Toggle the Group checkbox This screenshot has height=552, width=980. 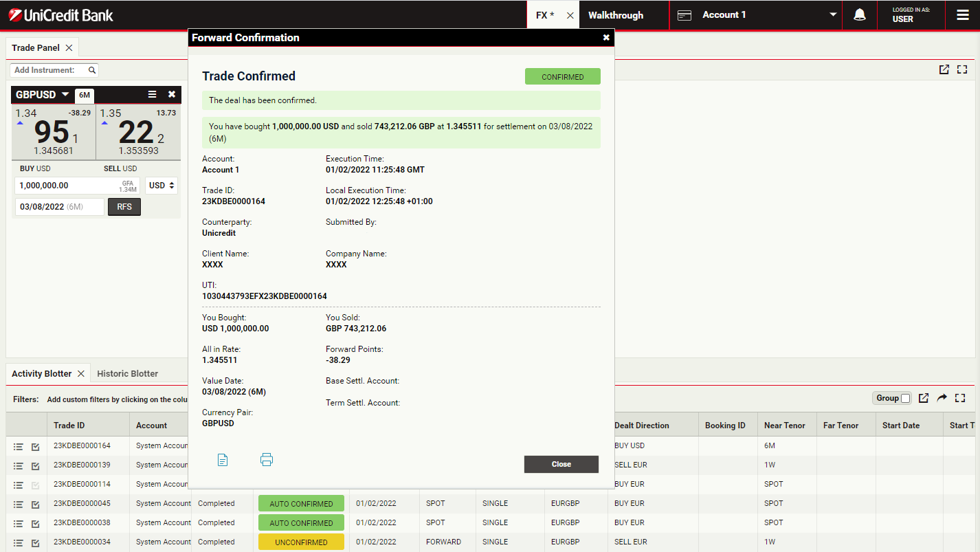pos(905,398)
